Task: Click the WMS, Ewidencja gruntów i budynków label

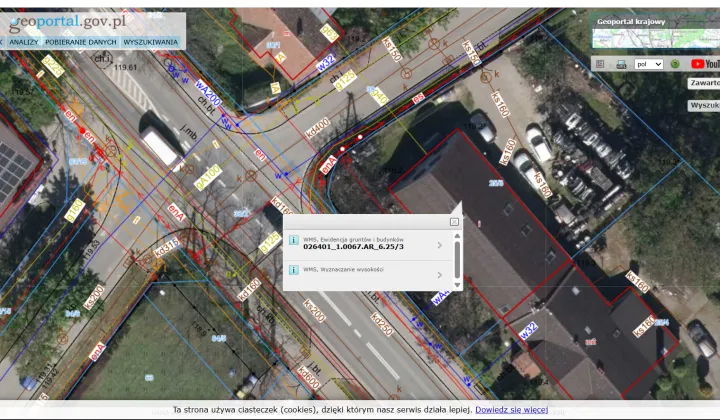Action: 353,240
